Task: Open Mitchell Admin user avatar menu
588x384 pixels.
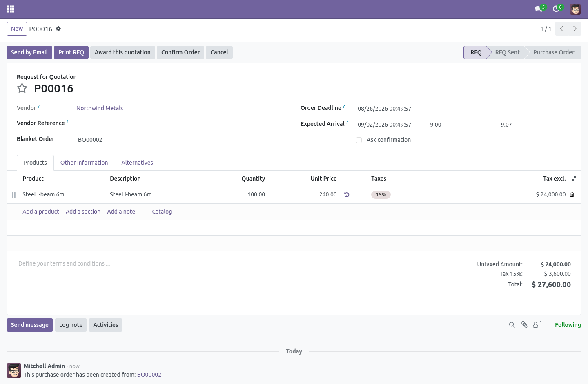Action: pyautogui.click(x=575, y=9)
